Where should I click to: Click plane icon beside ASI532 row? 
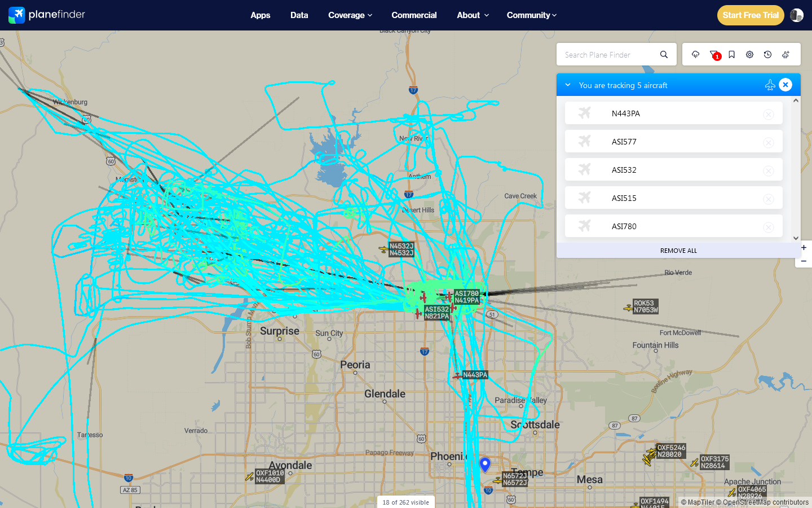584,169
